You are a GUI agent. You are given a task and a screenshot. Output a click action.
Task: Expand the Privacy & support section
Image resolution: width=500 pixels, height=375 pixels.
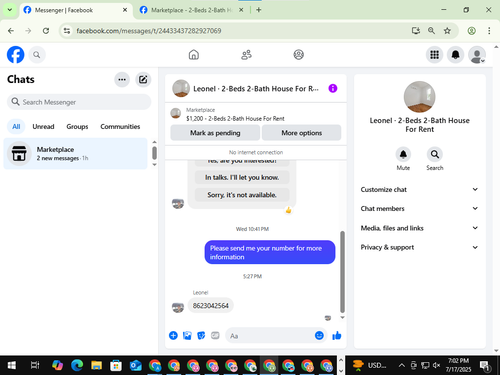[x=419, y=247]
